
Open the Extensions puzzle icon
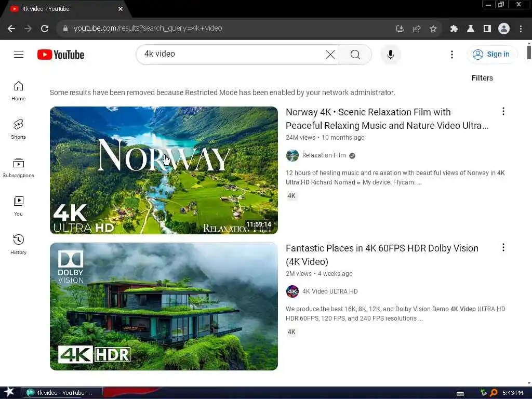(454, 29)
